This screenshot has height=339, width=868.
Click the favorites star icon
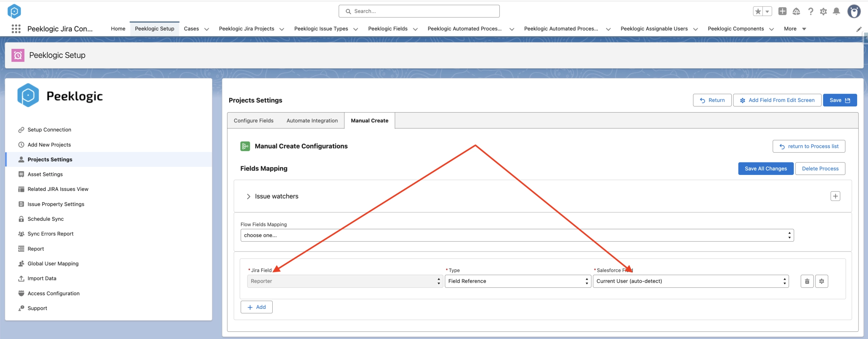click(758, 11)
